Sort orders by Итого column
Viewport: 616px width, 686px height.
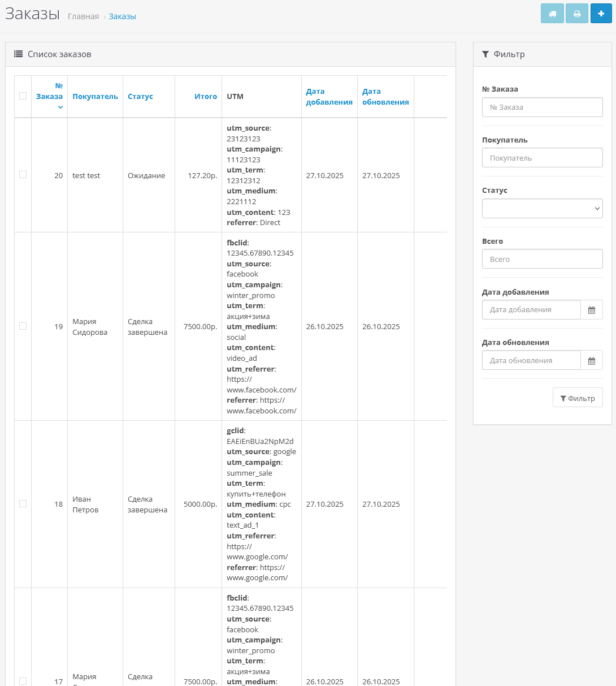pos(206,97)
